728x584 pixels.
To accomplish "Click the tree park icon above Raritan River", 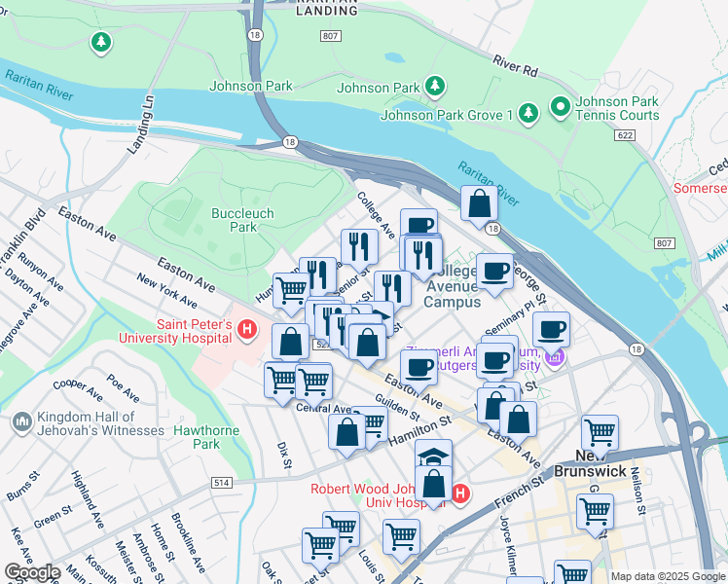I will point(101,43).
